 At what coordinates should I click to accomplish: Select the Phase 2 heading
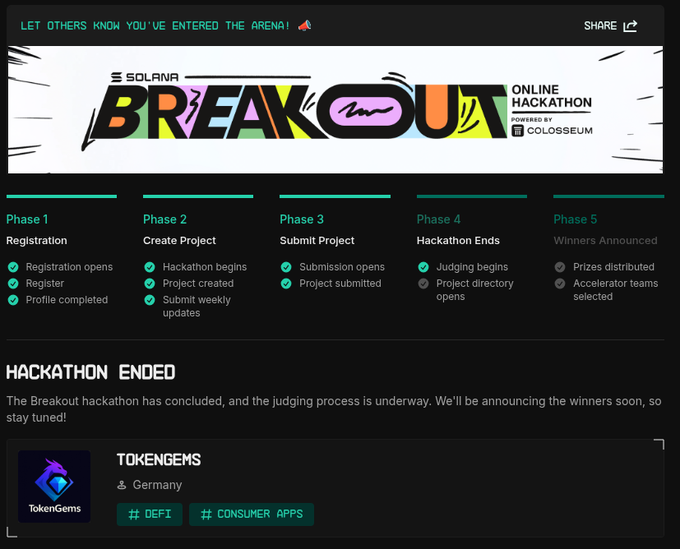tap(165, 219)
